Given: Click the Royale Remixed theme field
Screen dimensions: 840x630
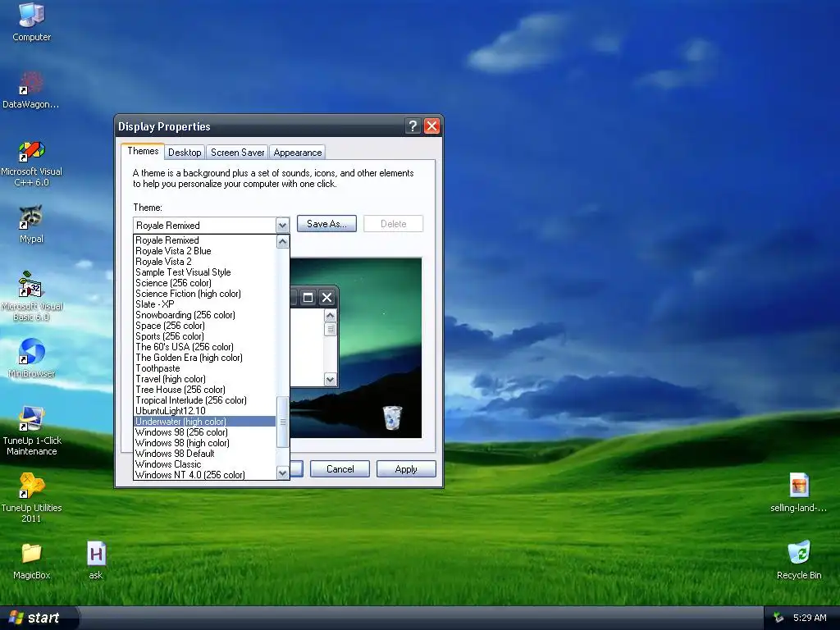Looking at the screenshot, I should point(204,226).
